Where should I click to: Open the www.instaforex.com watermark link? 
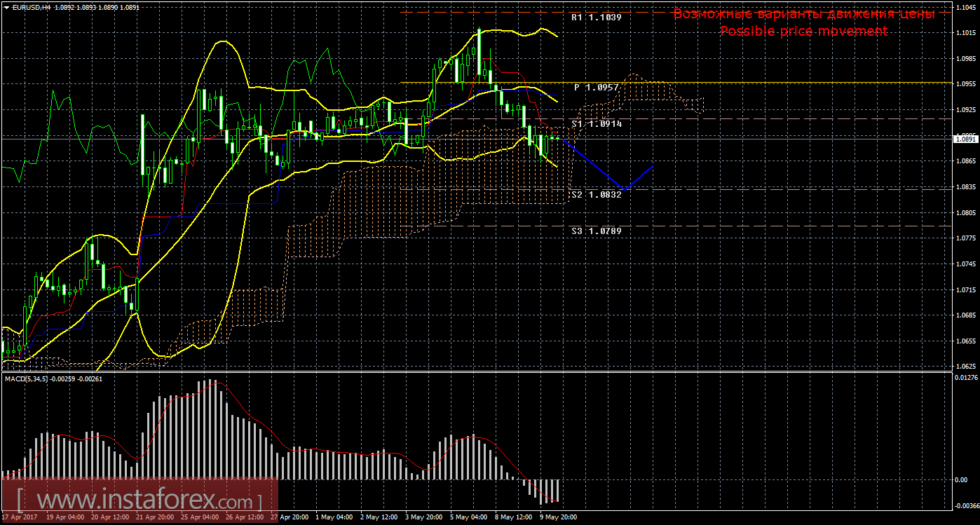pos(140,500)
